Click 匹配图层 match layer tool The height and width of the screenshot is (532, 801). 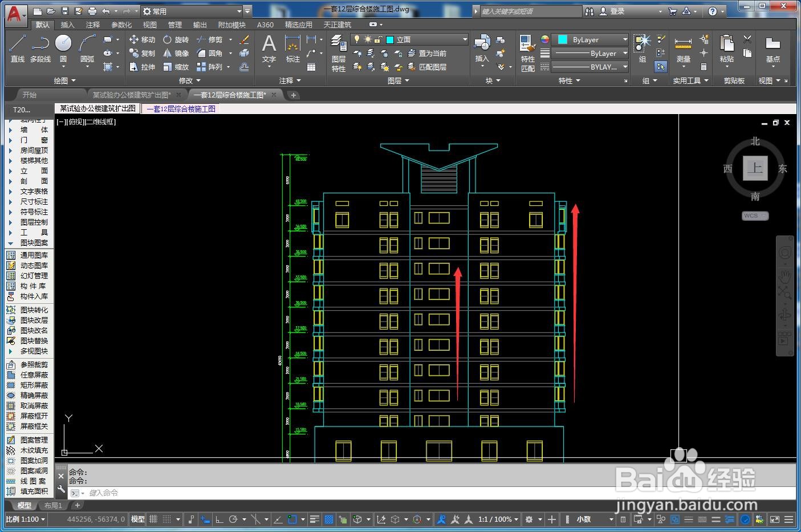(x=428, y=67)
